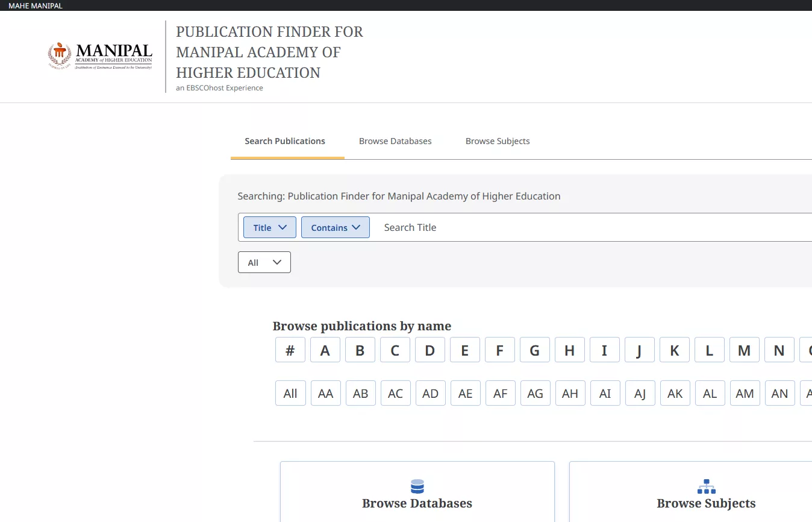Image resolution: width=812 pixels, height=522 pixels.
Task: Browse publications beginning with AH
Action: pyautogui.click(x=570, y=393)
